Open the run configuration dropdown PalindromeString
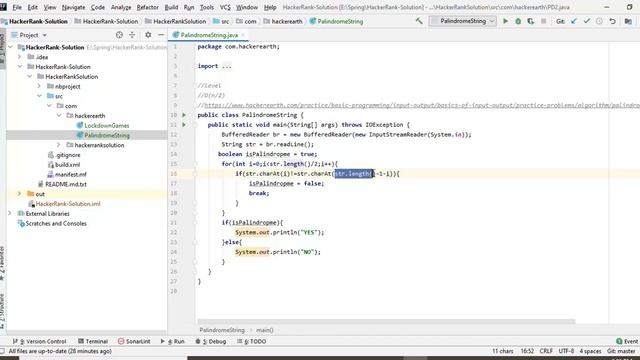The image size is (640, 360). pyautogui.click(x=463, y=21)
